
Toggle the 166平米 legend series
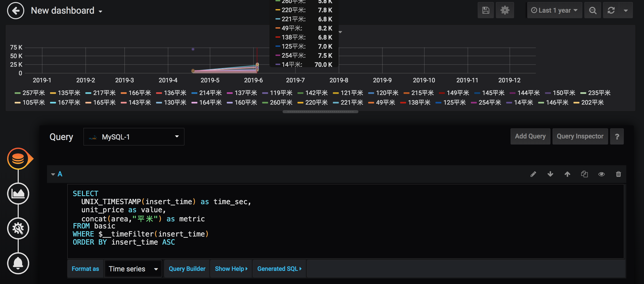click(x=140, y=93)
